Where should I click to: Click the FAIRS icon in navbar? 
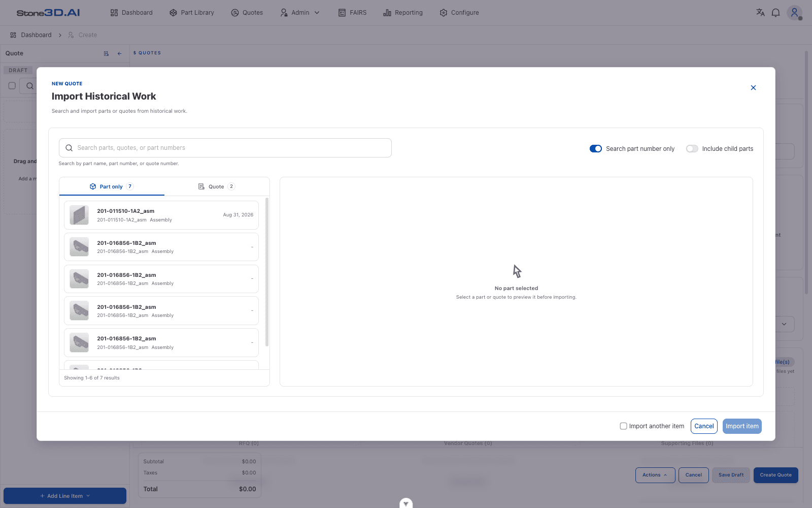point(342,13)
